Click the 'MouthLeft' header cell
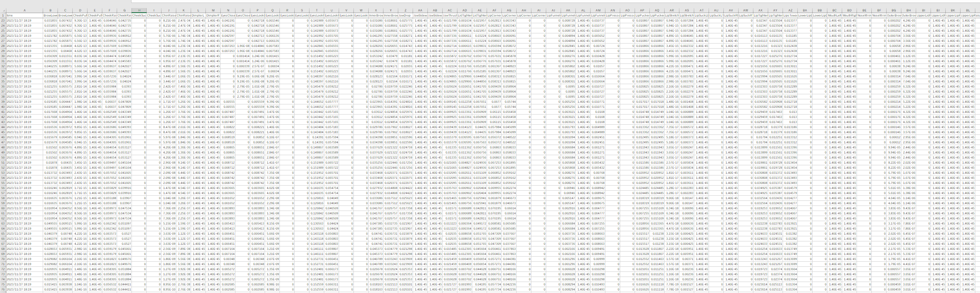980x293 pixels. point(835,15)
